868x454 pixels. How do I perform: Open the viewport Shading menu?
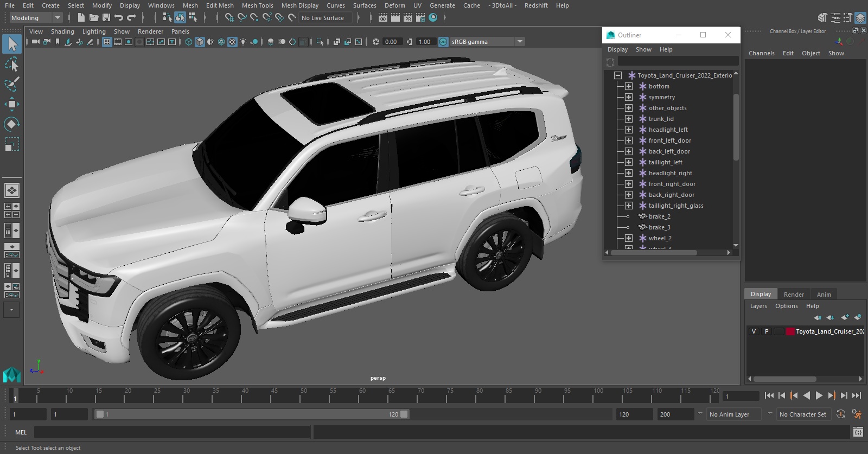pyautogui.click(x=62, y=31)
